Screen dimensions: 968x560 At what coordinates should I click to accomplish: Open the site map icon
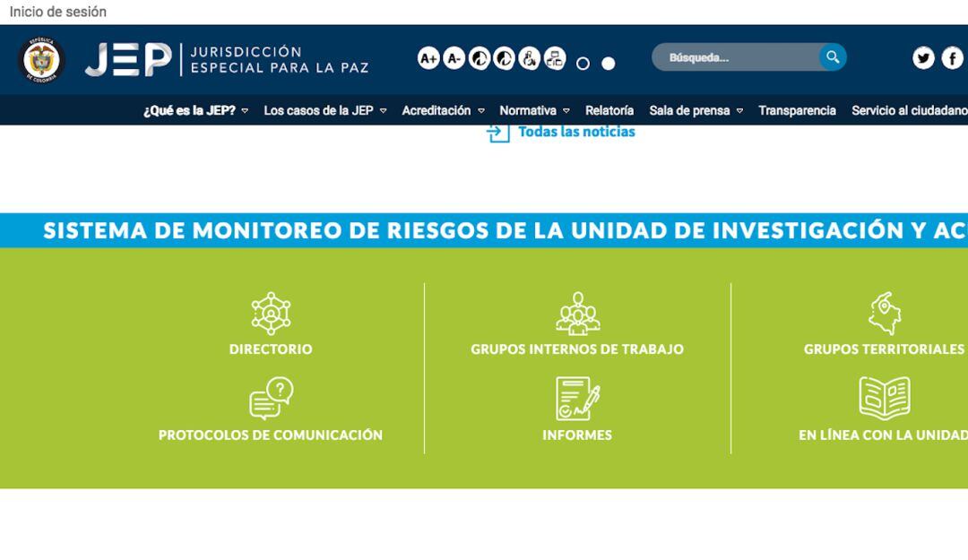click(555, 58)
